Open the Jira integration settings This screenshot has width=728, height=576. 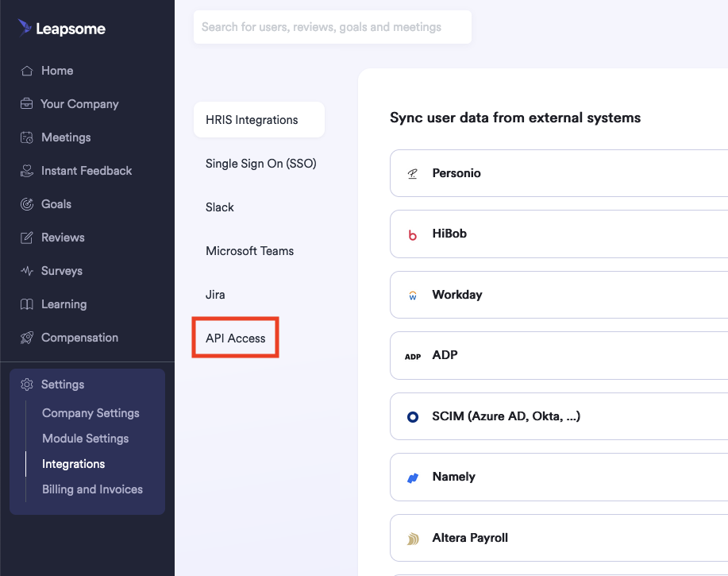click(214, 294)
